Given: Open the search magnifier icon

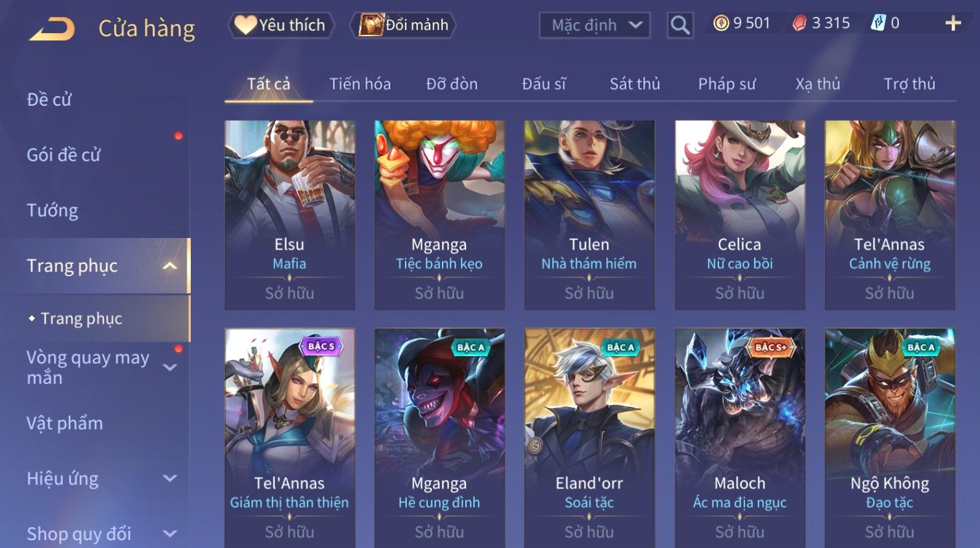Looking at the screenshot, I should (680, 25).
